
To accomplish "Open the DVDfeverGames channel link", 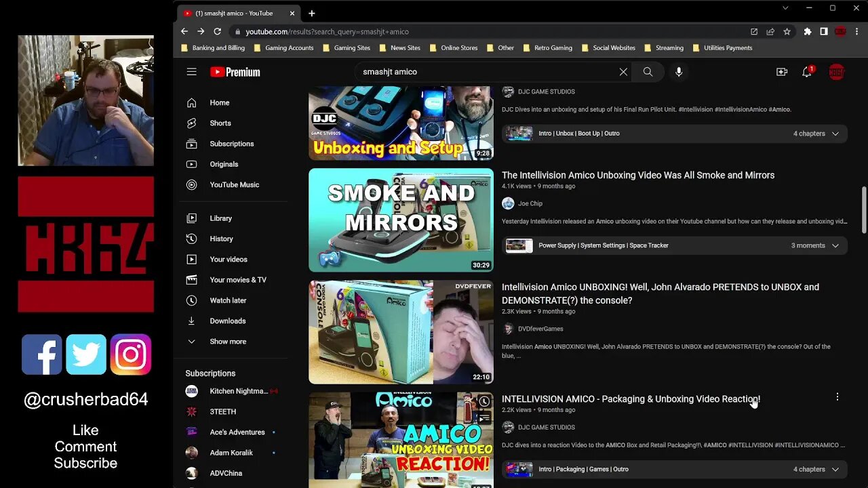I will [540, 329].
